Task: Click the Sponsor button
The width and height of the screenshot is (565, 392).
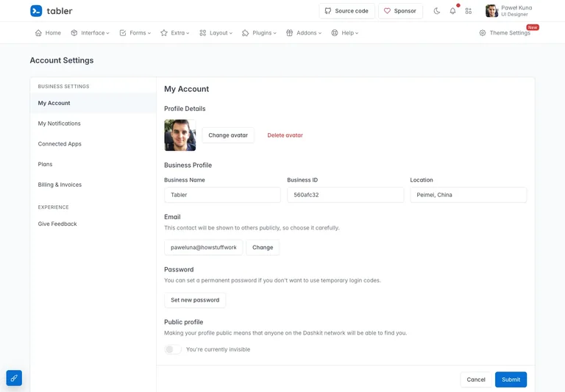Action: pyautogui.click(x=400, y=11)
